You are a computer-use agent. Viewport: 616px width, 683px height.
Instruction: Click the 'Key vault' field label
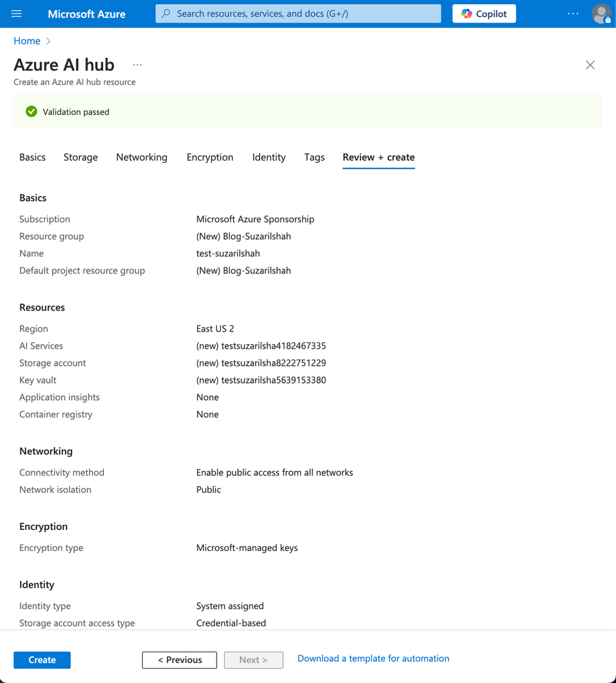point(38,380)
